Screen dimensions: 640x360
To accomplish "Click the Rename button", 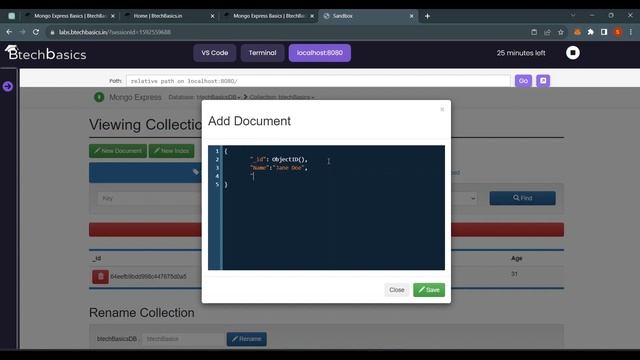I will click(247, 339).
